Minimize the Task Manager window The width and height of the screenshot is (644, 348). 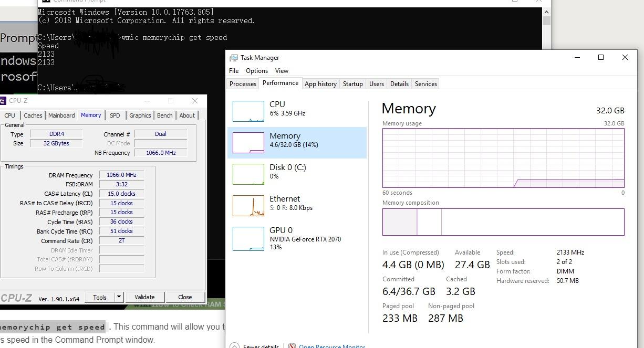577,58
